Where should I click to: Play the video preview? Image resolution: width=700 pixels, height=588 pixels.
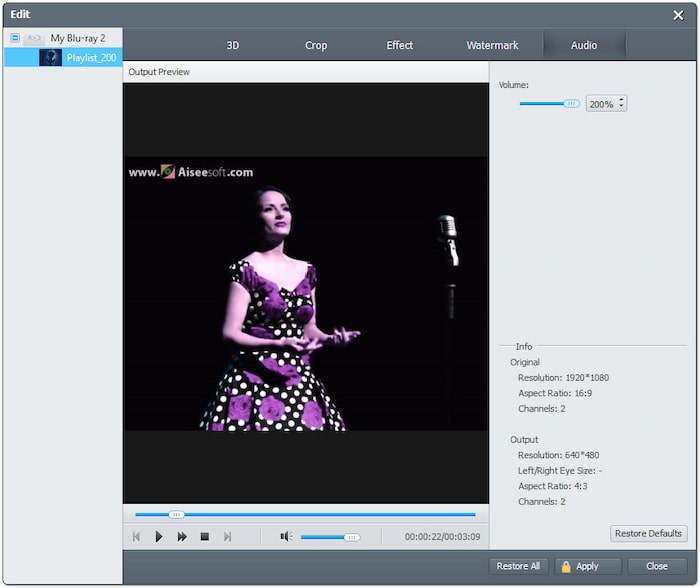tap(158, 537)
